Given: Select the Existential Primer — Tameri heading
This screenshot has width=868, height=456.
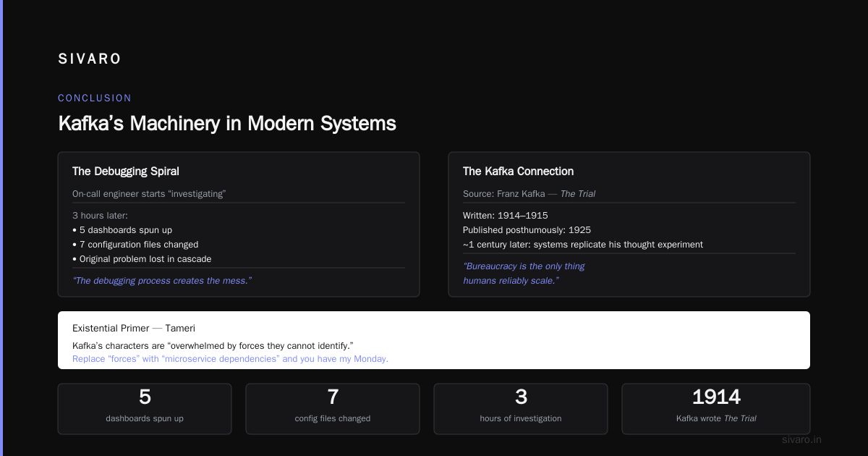Looking at the screenshot, I should point(134,328).
